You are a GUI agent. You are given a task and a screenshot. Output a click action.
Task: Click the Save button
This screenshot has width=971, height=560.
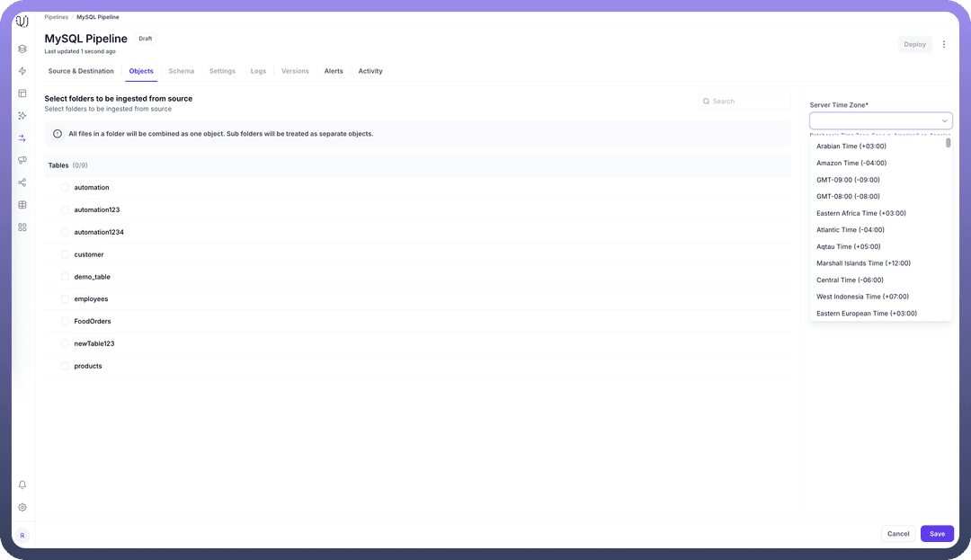[x=937, y=534]
